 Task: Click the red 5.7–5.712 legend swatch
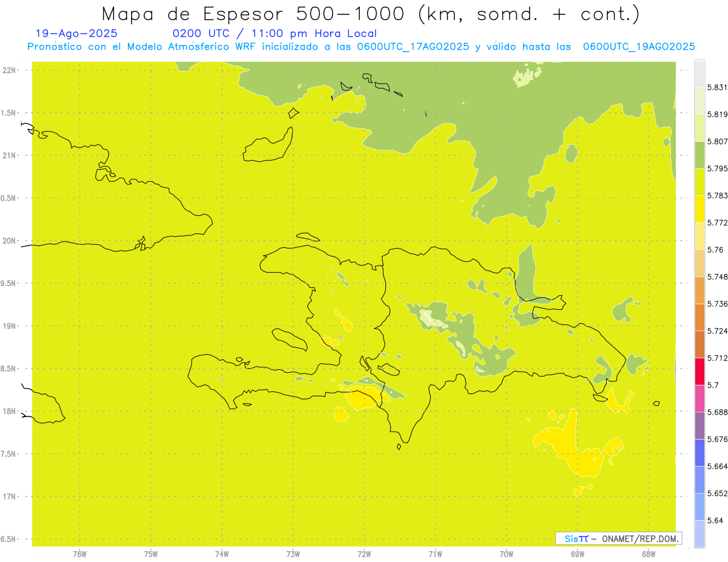click(699, 371)
